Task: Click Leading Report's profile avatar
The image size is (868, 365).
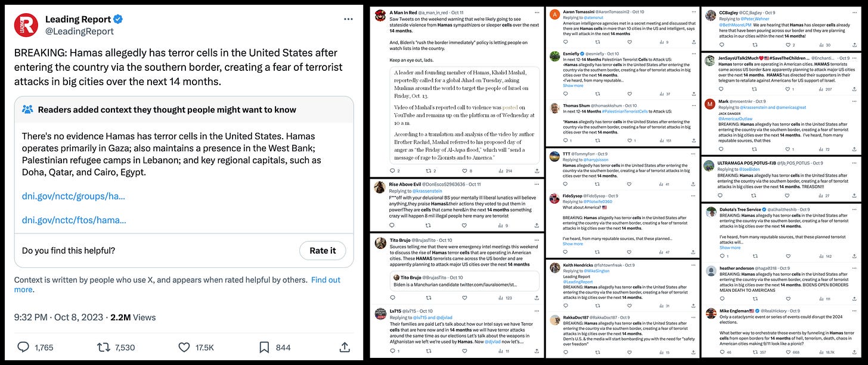Action: 25,25
